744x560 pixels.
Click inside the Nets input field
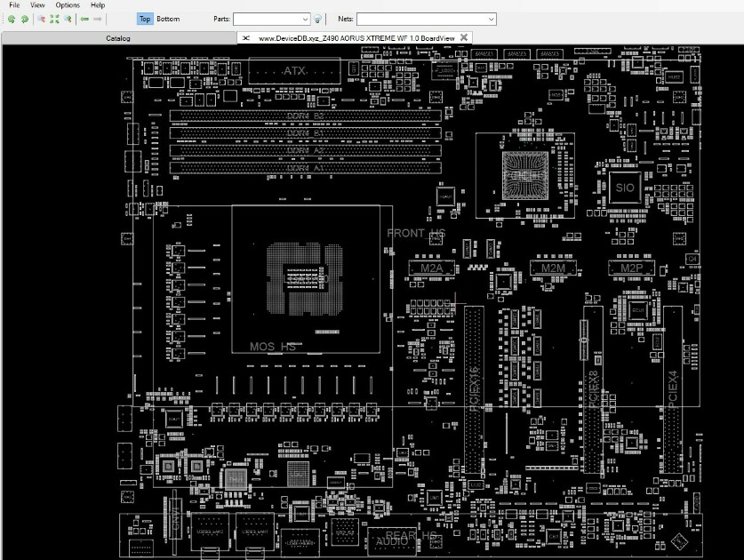tap(422, 20)
